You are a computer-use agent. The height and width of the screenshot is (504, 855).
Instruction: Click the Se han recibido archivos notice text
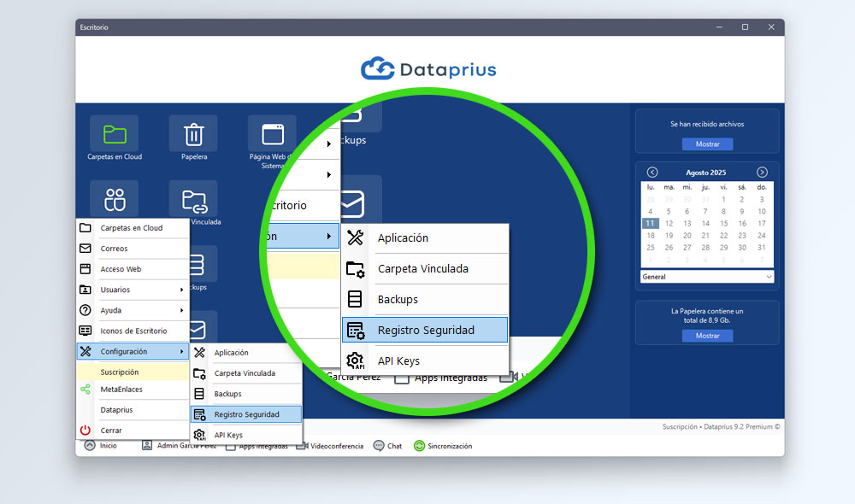tap(707, 124)
